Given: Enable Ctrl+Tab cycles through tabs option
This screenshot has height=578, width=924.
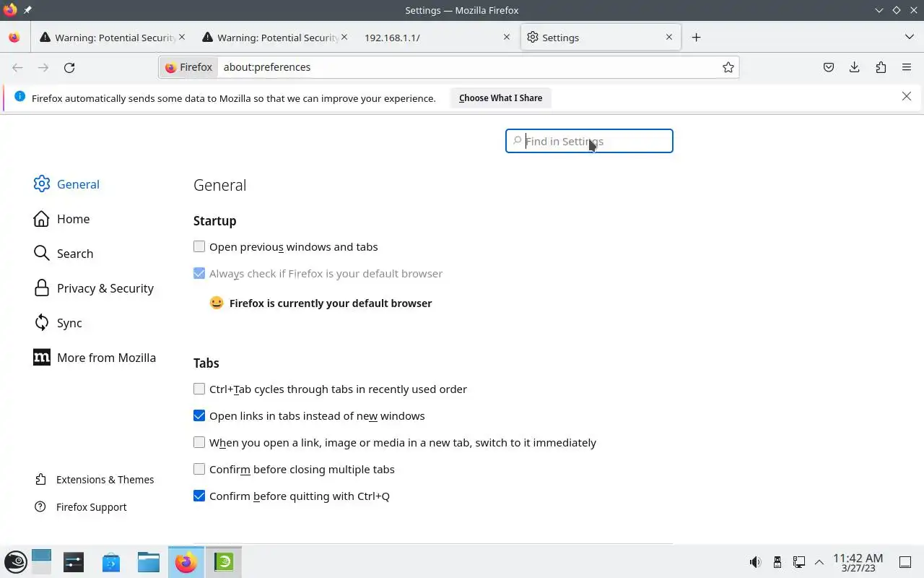Looking at the screenshot, I should (199, 389).
